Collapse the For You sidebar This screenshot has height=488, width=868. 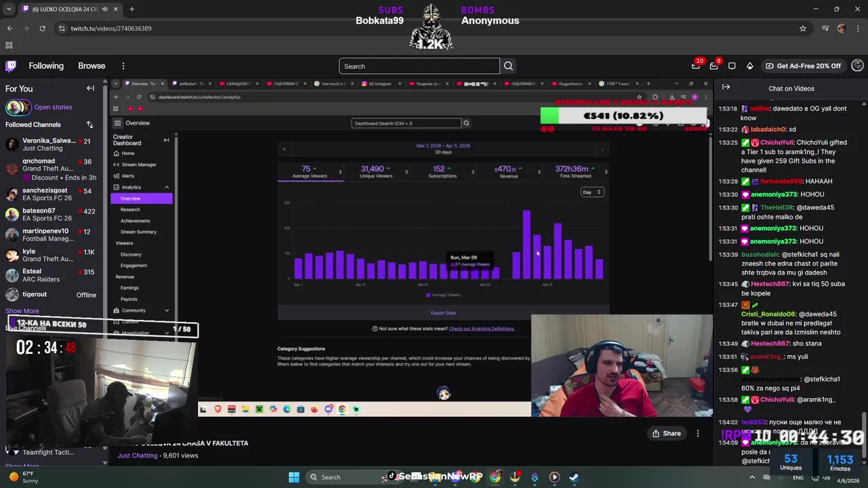90,88
